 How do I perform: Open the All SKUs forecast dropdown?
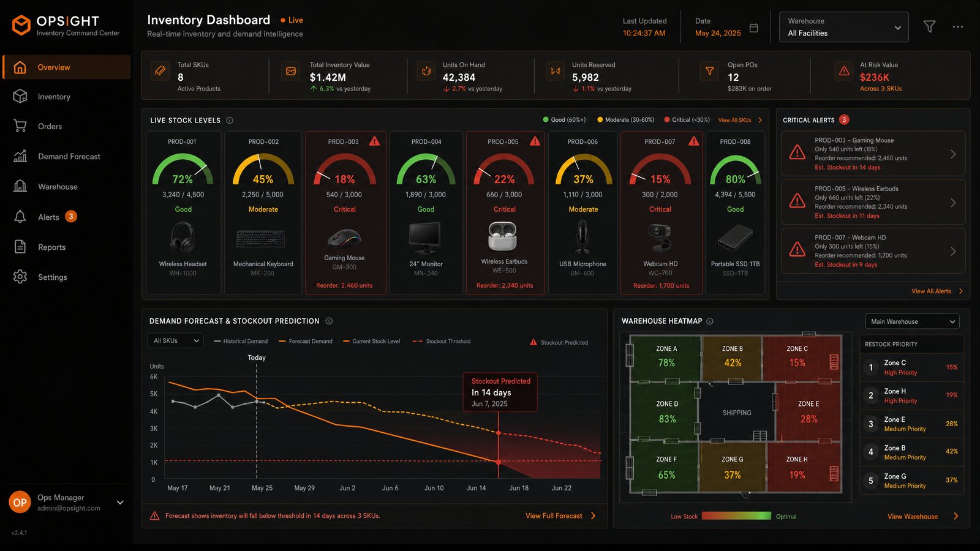[175, 341]
